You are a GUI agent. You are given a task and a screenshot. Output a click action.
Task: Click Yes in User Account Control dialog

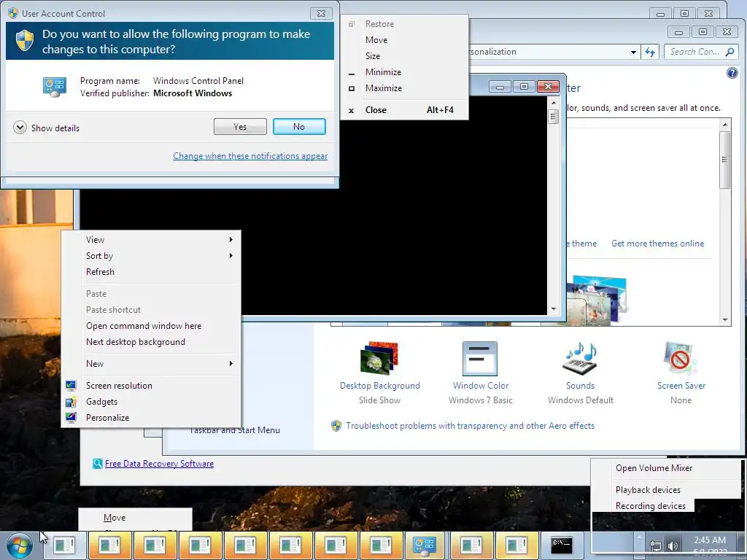click(240, 127)
